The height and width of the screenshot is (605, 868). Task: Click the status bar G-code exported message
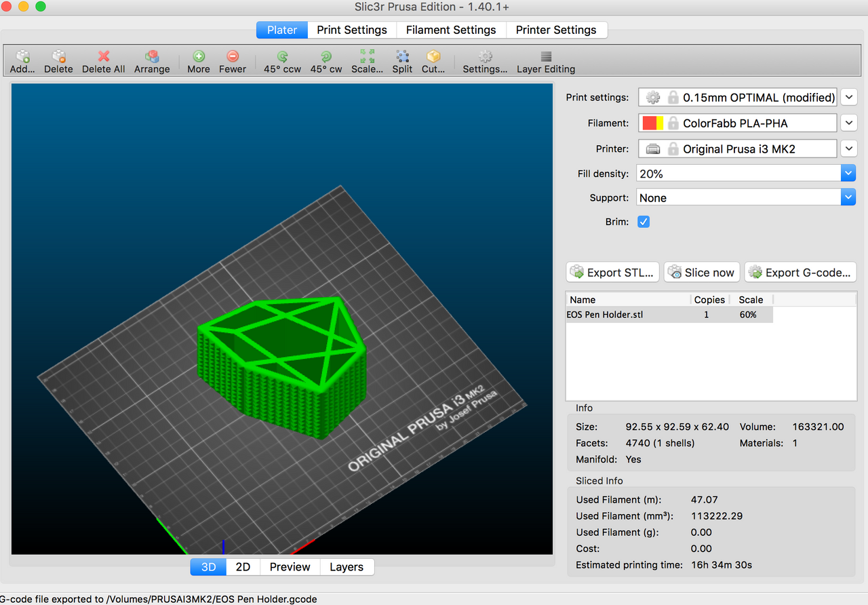159,599
